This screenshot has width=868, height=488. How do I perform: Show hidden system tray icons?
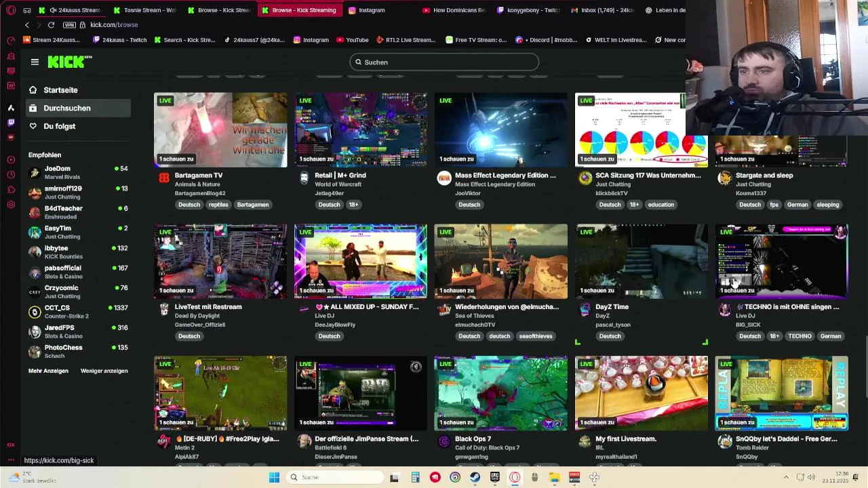(x=786, y=477)
